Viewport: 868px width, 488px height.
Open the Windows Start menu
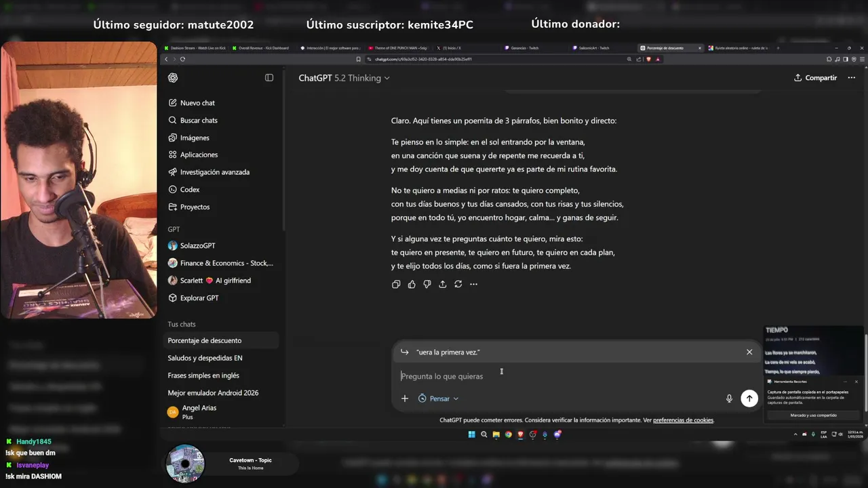(x=472, y=434)
